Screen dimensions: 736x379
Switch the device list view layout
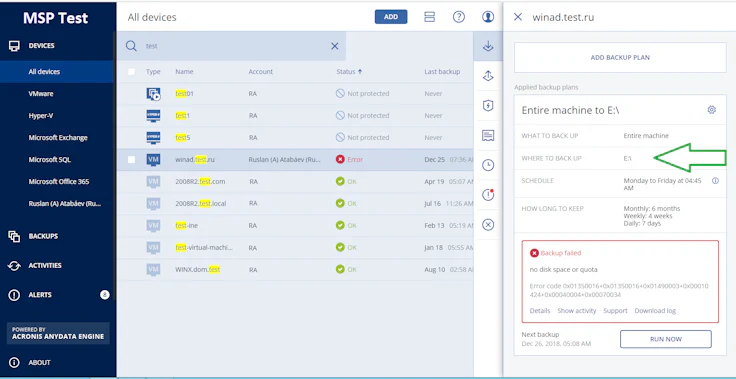(429, 17)
